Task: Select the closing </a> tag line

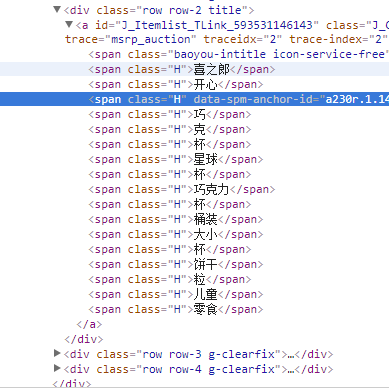Action: [89, 324]
